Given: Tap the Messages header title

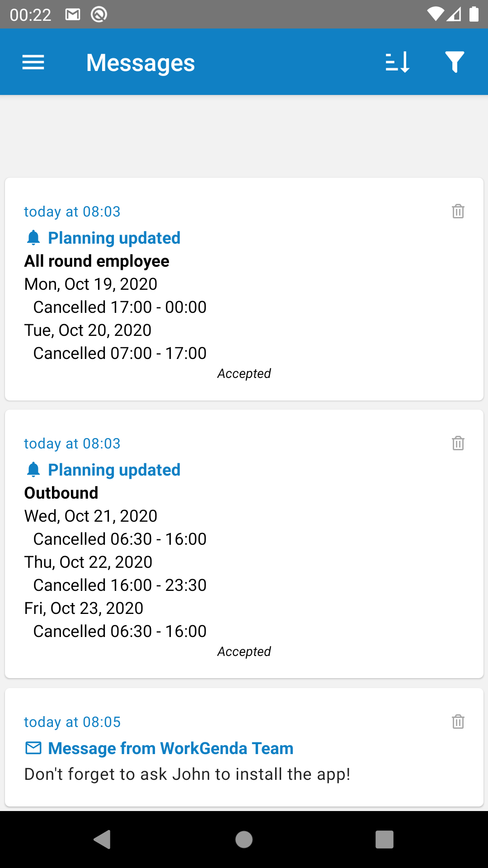Looking at the screenshot, I should 141,63.
